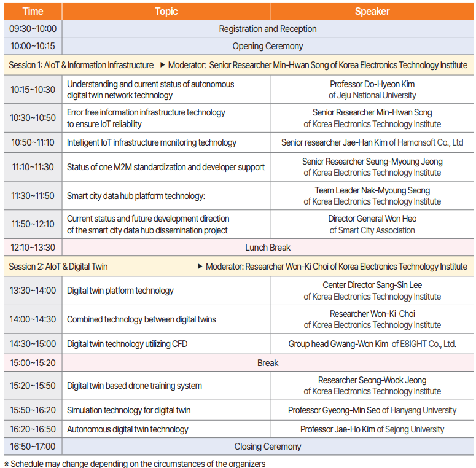Screen dimensions: 476x468
Task: Click Senior Researcher Min-Hwan Song speaker cell
Action: [372, 118]
